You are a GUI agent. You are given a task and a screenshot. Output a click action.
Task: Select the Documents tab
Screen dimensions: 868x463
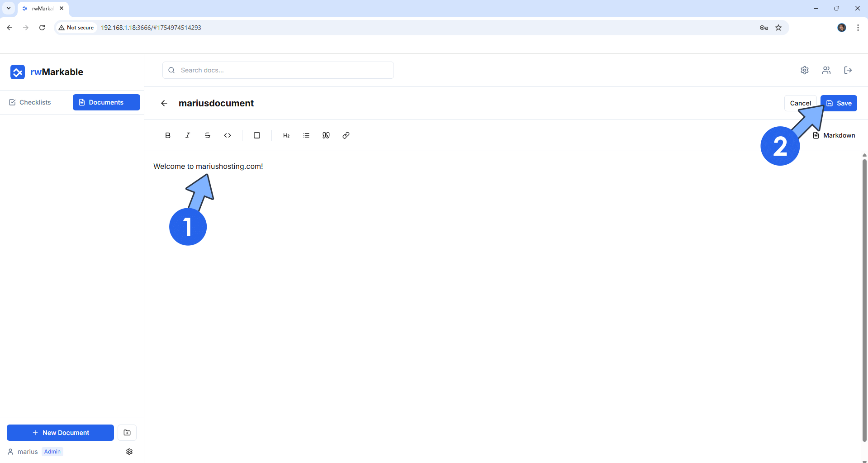106,102
